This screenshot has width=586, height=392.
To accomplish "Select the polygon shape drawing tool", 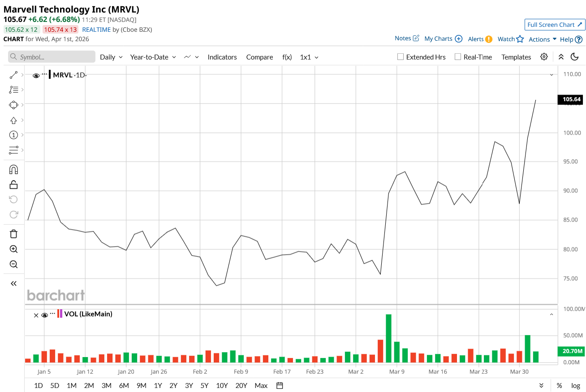I will [13, 105].
